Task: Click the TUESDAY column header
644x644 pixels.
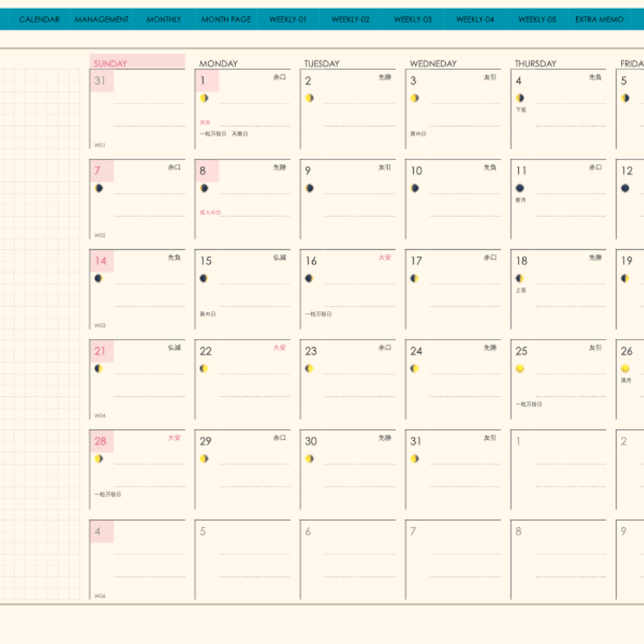Action: pos(321,64)
